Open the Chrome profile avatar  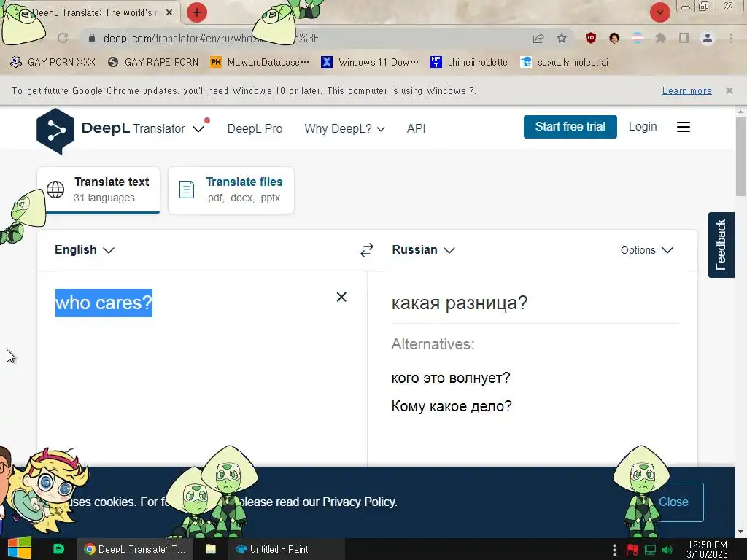(x=708, y=38)
